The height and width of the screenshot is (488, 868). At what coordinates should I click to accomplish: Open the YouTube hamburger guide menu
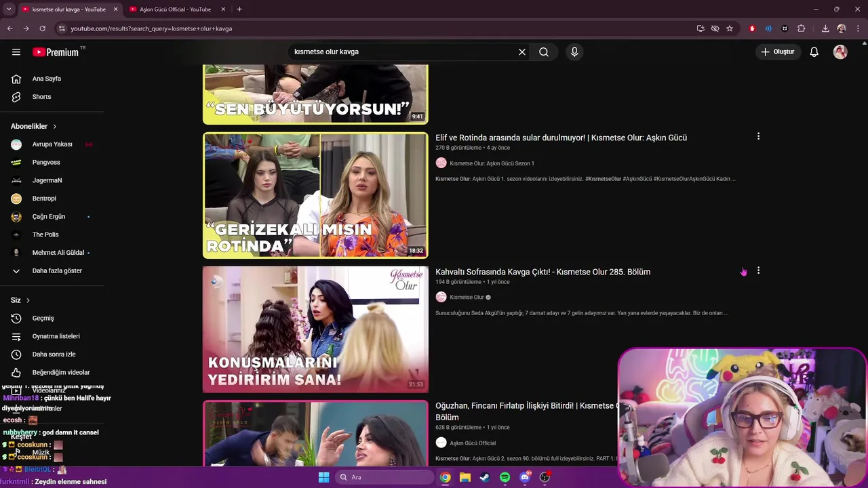coord(16,52)
